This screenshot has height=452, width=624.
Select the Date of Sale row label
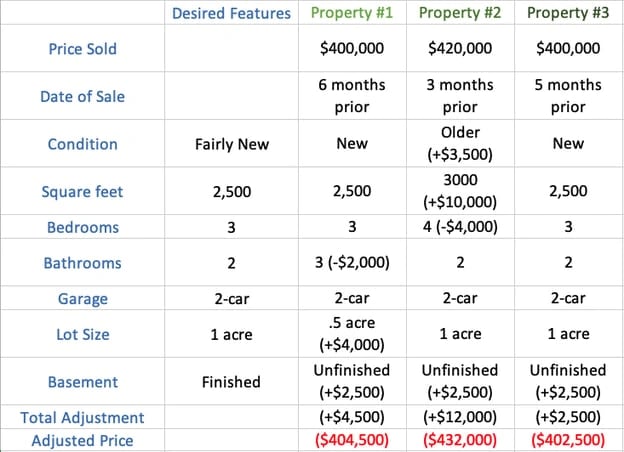(82, 97)
